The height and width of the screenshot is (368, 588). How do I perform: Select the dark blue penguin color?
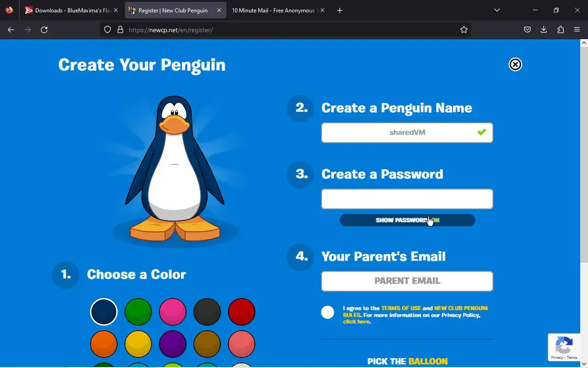[104, 312]
